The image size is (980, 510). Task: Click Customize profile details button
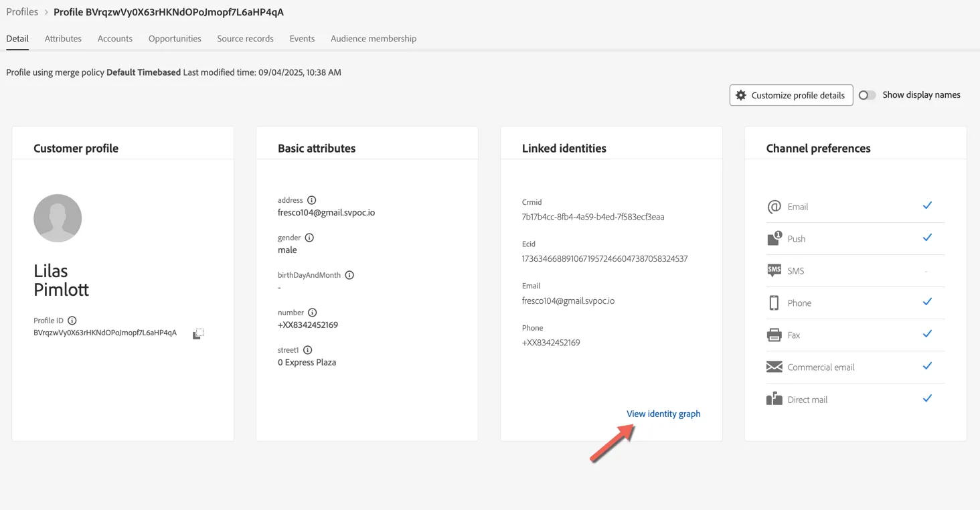(791, 95)
